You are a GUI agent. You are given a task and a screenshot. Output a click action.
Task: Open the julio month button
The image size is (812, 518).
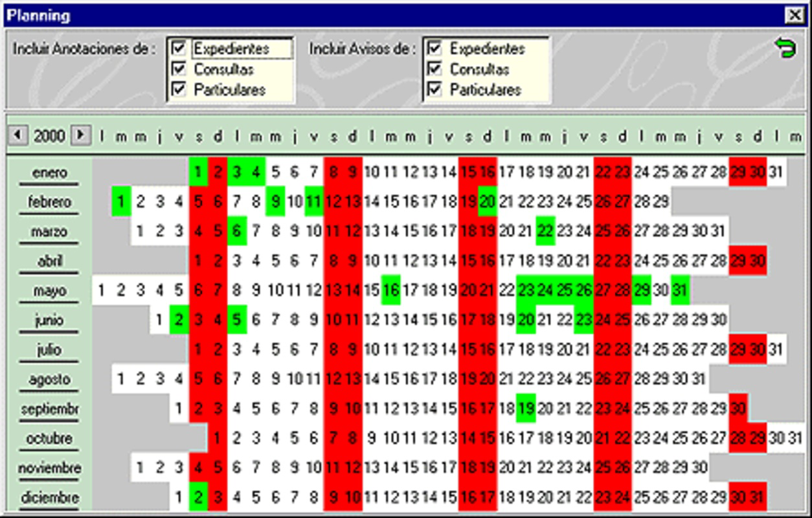[49, 350]
